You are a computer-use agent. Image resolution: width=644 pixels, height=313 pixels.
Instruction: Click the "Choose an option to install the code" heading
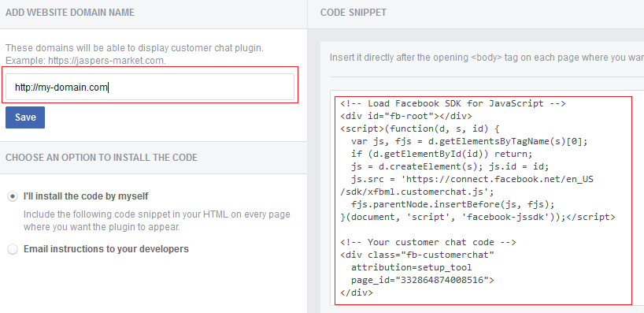[x=102, y=158]
